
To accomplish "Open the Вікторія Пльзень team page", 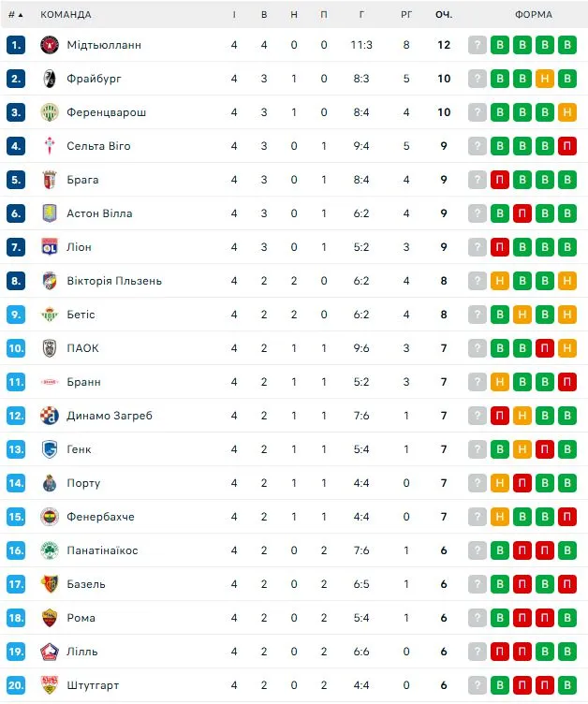I will (114, 281).
